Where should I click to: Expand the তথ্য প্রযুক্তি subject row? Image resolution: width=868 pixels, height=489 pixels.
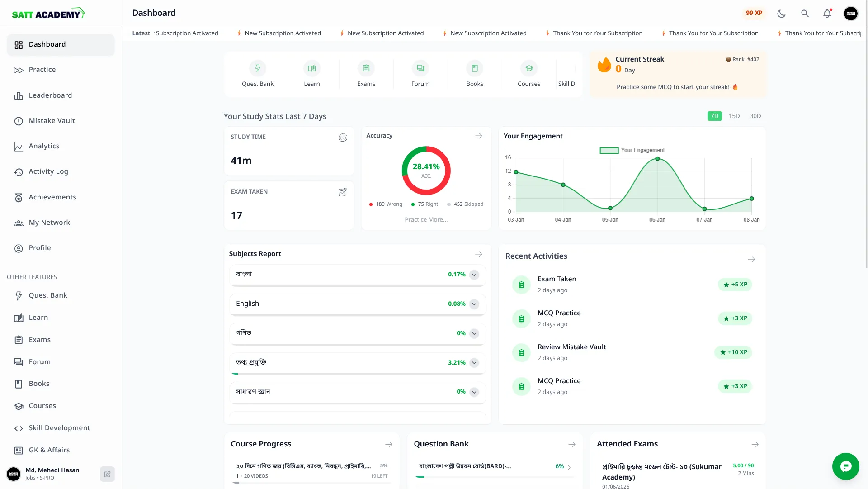474,363
